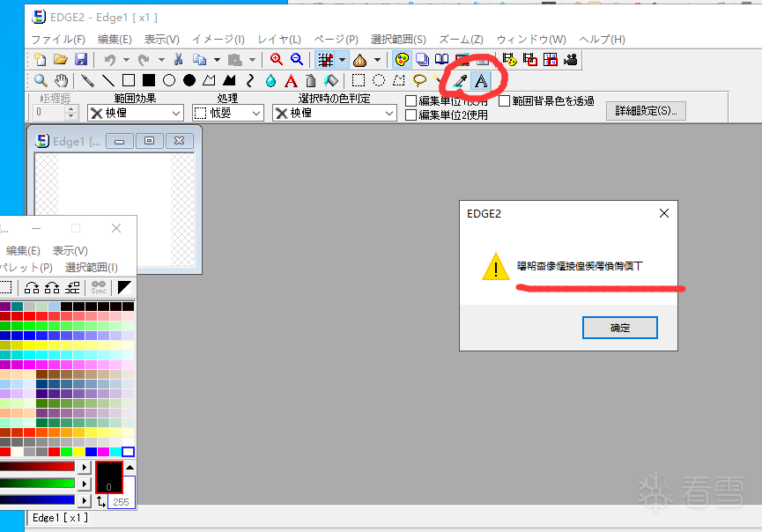Select the red letter A text tool
Image resolution: width=762 pixels, height=532 pixels.
coord(291,81)
